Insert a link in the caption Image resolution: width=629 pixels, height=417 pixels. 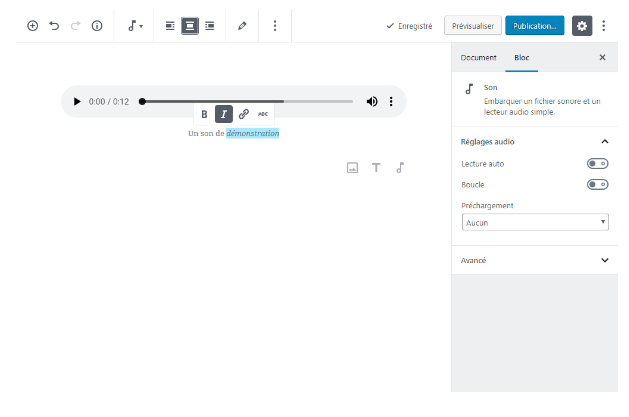[x=243, y=114]
